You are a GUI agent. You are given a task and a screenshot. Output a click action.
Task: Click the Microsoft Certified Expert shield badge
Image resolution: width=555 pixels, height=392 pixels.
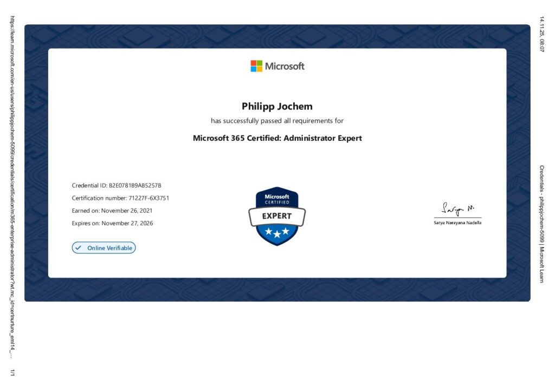tap(277, 215)
